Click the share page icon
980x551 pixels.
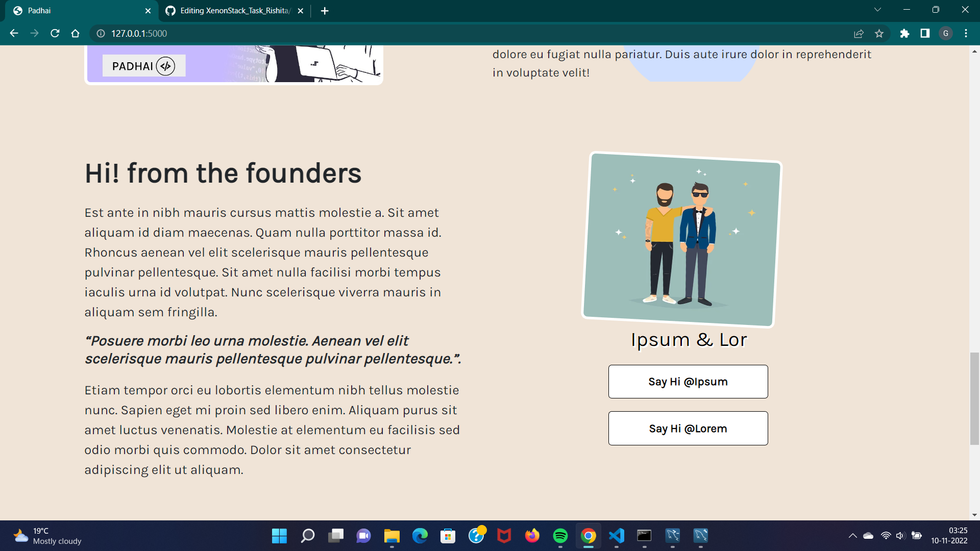[x=859, y=33]
